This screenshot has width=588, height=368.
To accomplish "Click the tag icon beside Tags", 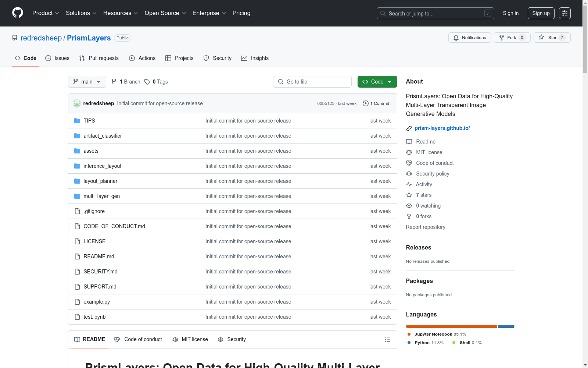I will point(147,82).
